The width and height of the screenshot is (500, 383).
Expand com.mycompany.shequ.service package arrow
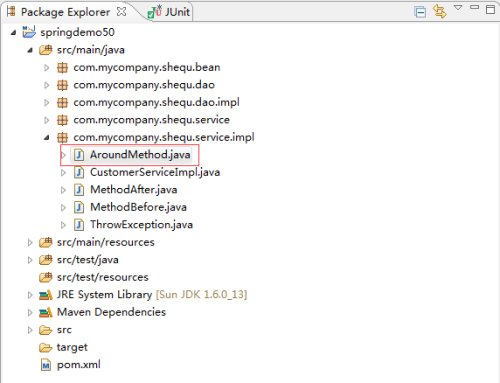tap(47, 120)
